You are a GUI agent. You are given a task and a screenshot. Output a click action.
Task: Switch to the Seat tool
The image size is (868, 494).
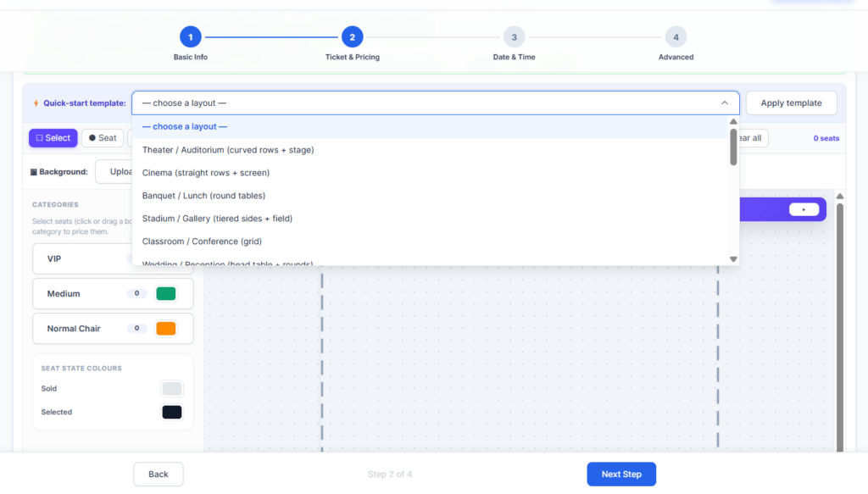[103, 138]
